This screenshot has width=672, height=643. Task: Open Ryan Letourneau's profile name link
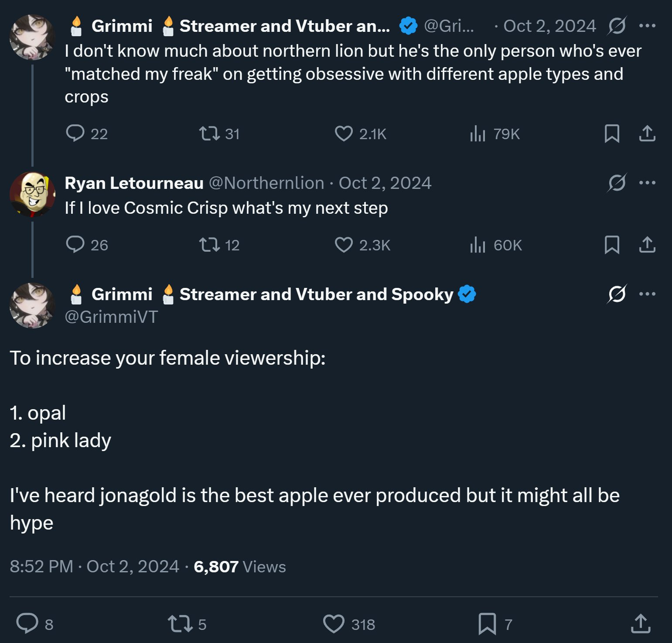click(134, 183)
